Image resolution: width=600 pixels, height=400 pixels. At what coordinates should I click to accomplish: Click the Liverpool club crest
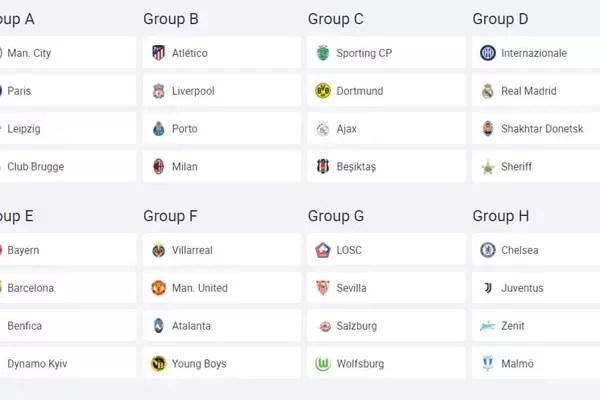(x=158, y=91)
